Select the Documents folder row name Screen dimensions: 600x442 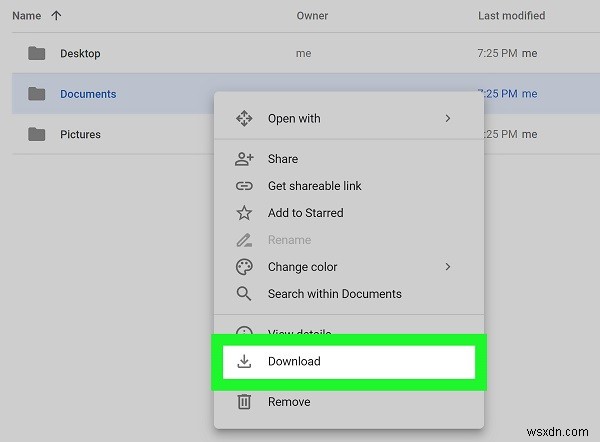click(88, 94)
